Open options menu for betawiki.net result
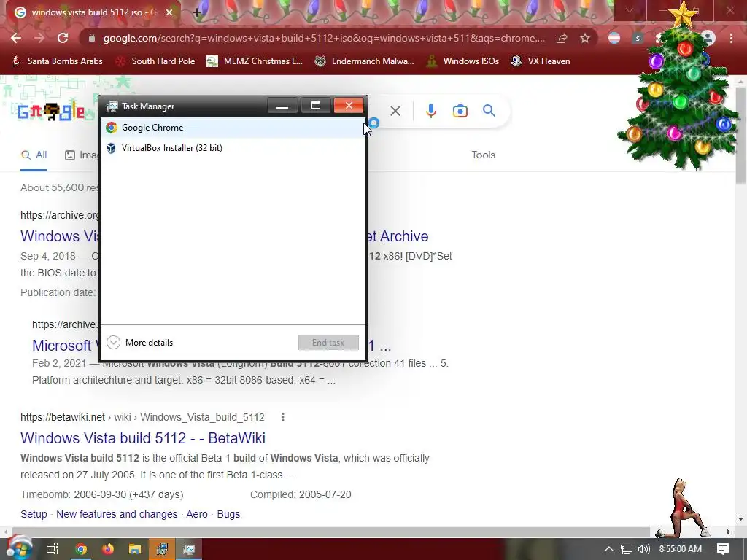This screenshot has height=560, width=747. click(x=283, y=417)
